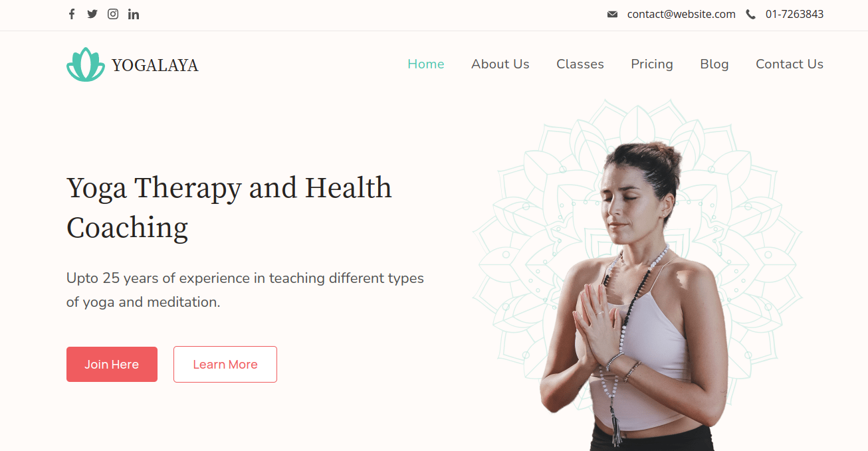868x451 pixels.
Task: Navigate to the Blog page
Action: click(714, 64)
